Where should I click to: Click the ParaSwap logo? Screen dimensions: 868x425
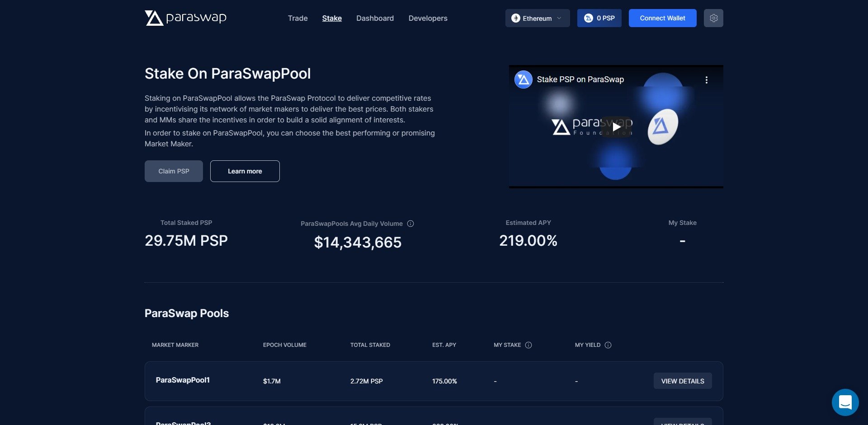(x=185, y=18)
